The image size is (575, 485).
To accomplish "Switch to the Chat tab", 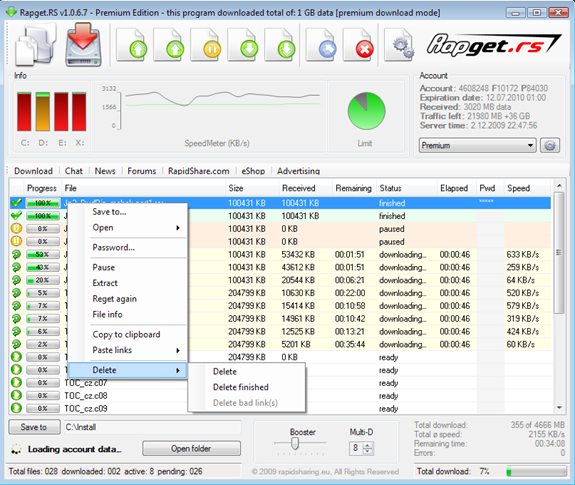I will [73, 171].
